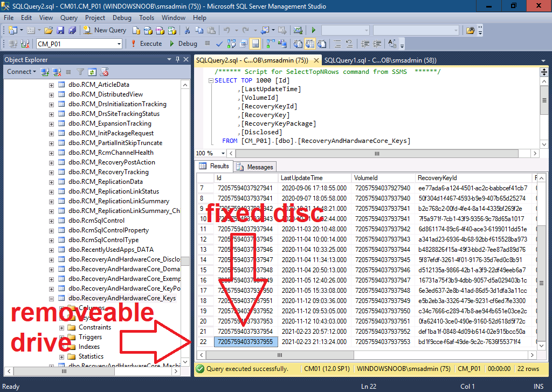Click the Uncomment Selected Lines icon
The width and height of the screenshot is (552, 392).
(349, 44)
